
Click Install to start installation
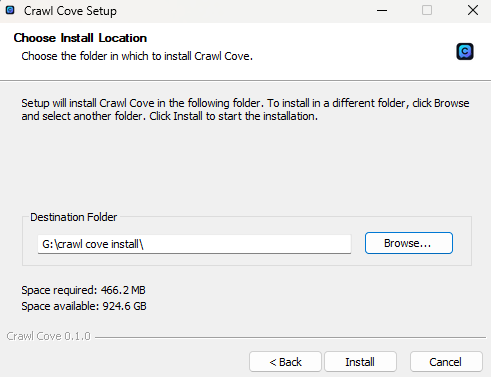point(360,362)
